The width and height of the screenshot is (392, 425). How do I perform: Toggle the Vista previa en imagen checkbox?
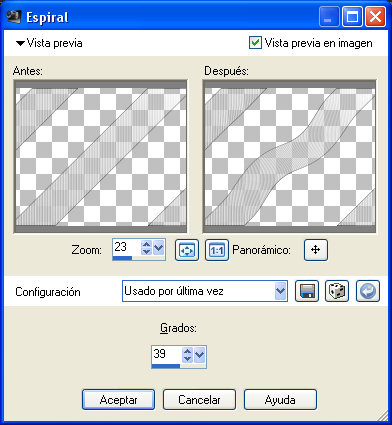pyautogui.click(x=255, y=43)
